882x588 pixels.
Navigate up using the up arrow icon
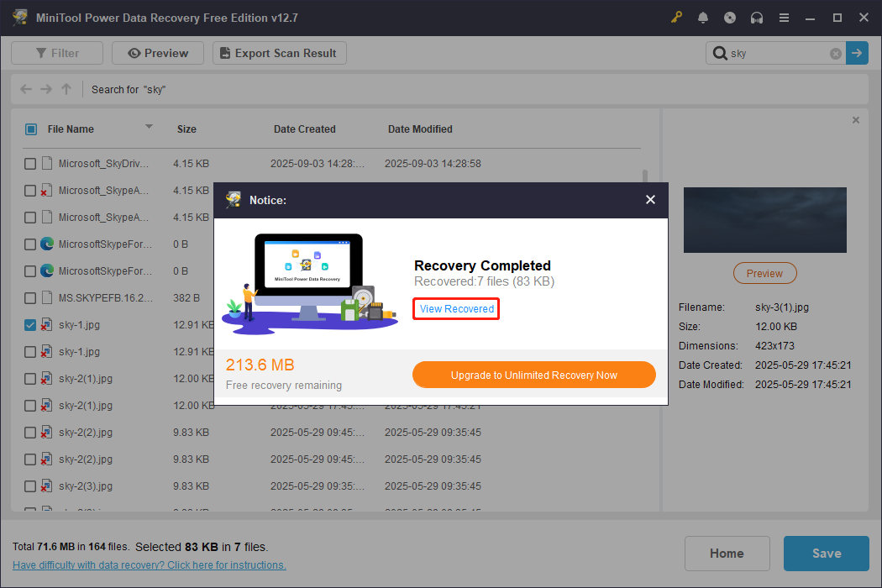pyautogui.click(x=66, y=88)
